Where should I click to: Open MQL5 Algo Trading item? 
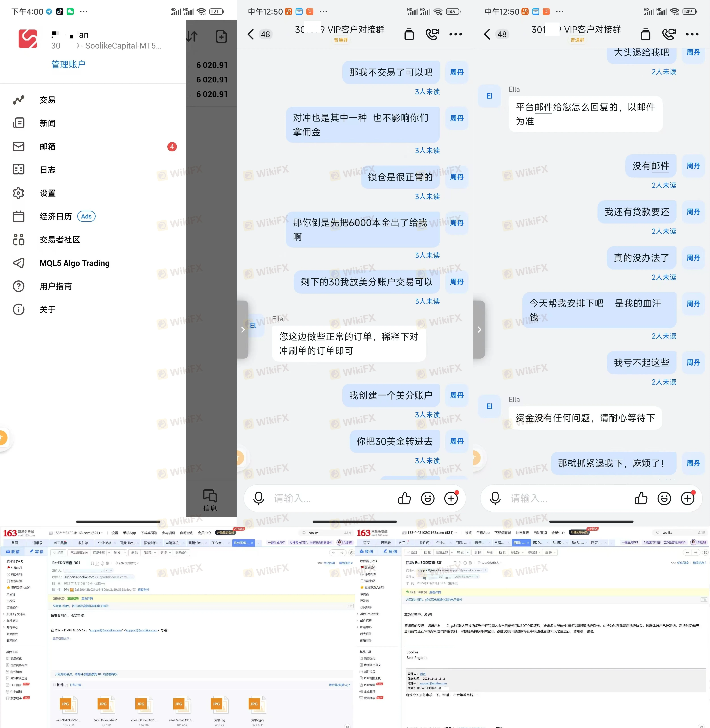pos(74,263)
